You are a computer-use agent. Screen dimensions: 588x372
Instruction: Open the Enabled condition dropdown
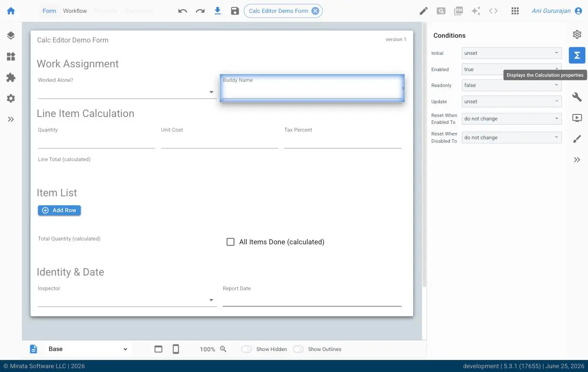[511, 69]
